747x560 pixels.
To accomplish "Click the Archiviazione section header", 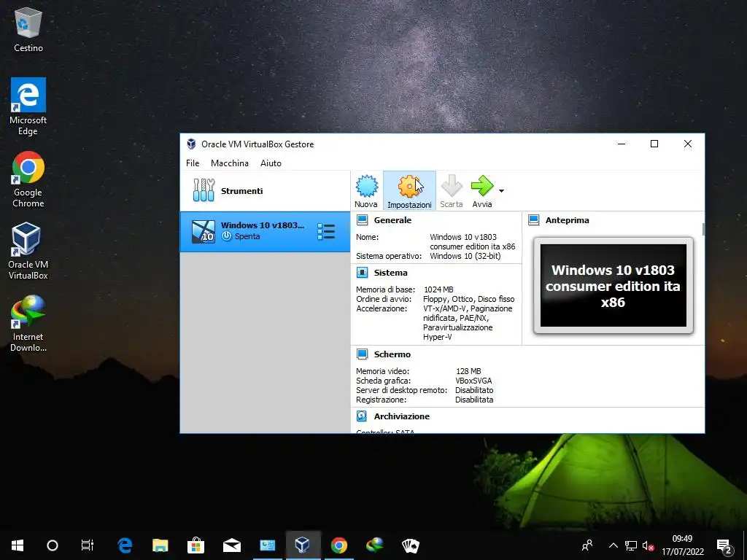I will click(x=402, y=416).
